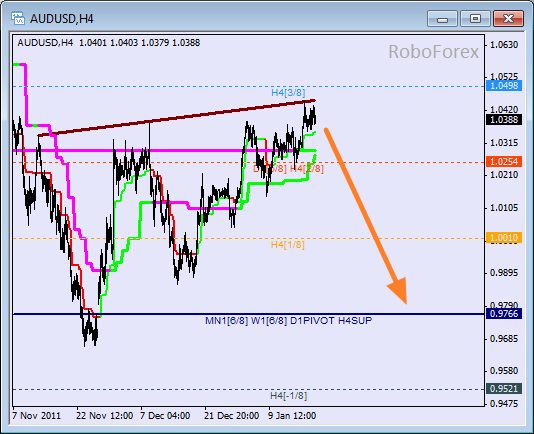Minimize the AUDUSD,H4 chart window
Viewport: 534px width, 434px height.
[442, 18]
